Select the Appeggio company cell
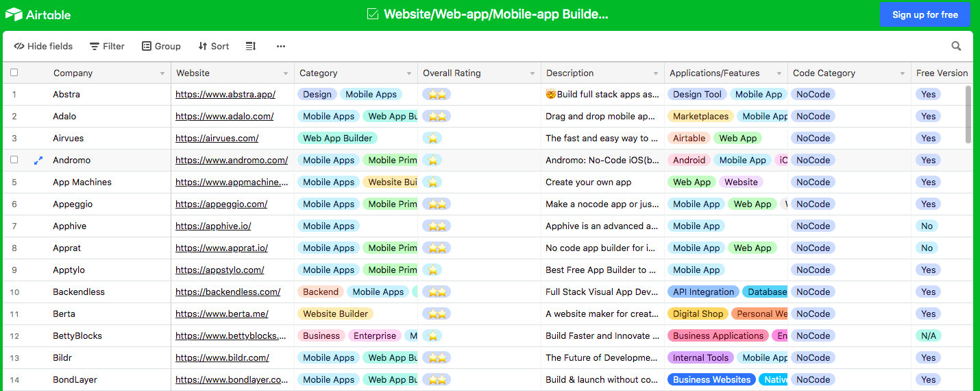The height and width of the screenshot is (391, 980). pos(110,204)
